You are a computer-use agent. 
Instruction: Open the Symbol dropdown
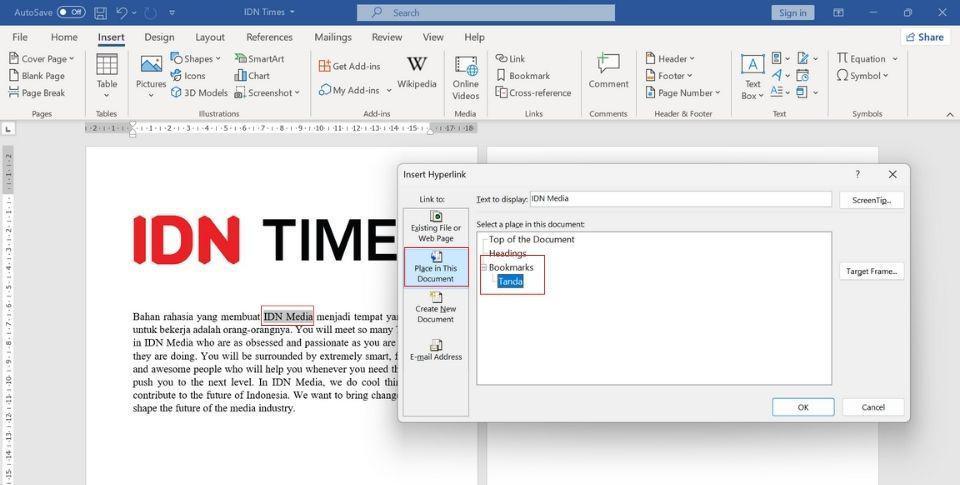coord(862,76)
